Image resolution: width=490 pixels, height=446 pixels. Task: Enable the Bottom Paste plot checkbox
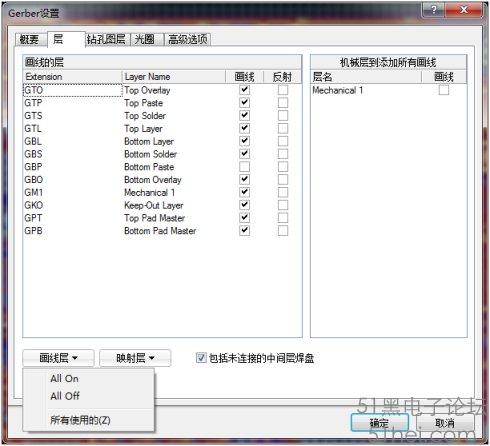[x=244, y=167]
